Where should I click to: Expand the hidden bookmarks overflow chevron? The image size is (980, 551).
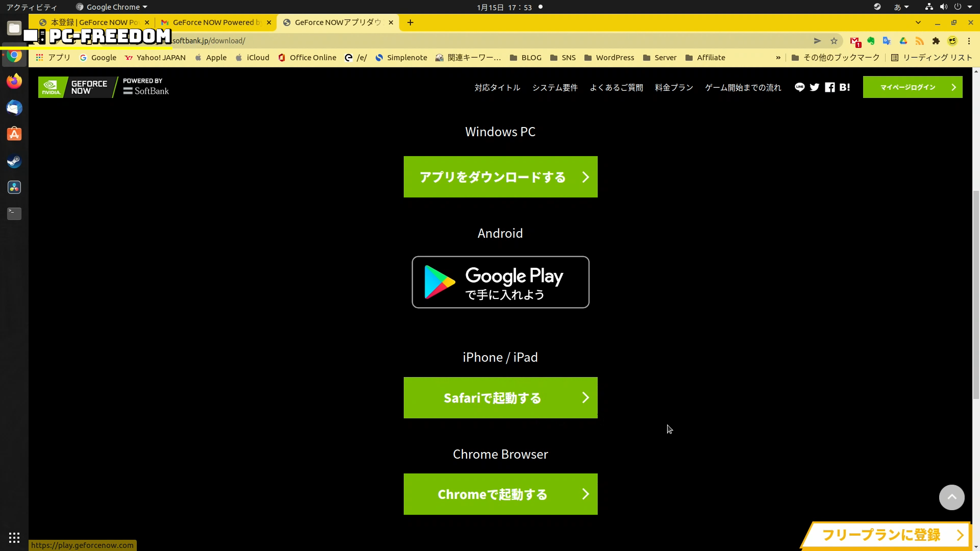pos(778,58)
